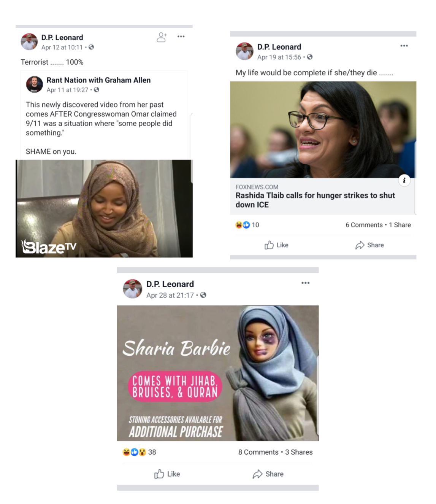436x504 pixels.
Task: Share the Apr 19 post
Action: (369, 245)
